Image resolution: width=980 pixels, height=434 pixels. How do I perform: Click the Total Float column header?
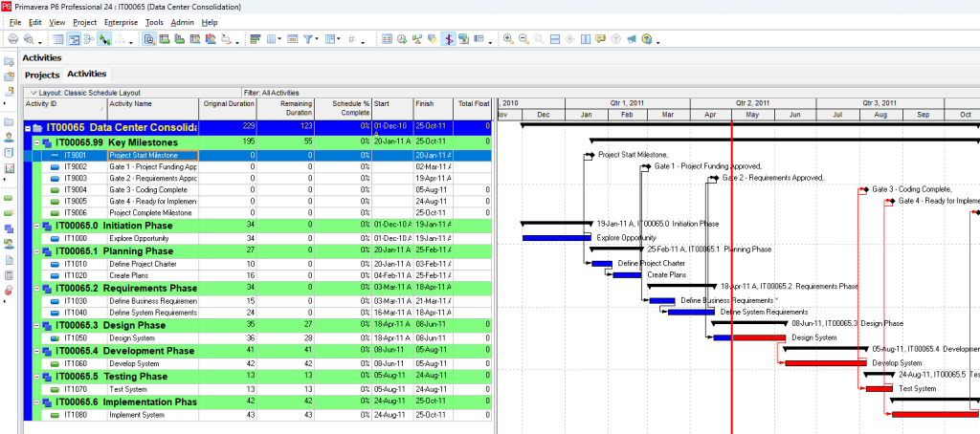coord(473,103)
